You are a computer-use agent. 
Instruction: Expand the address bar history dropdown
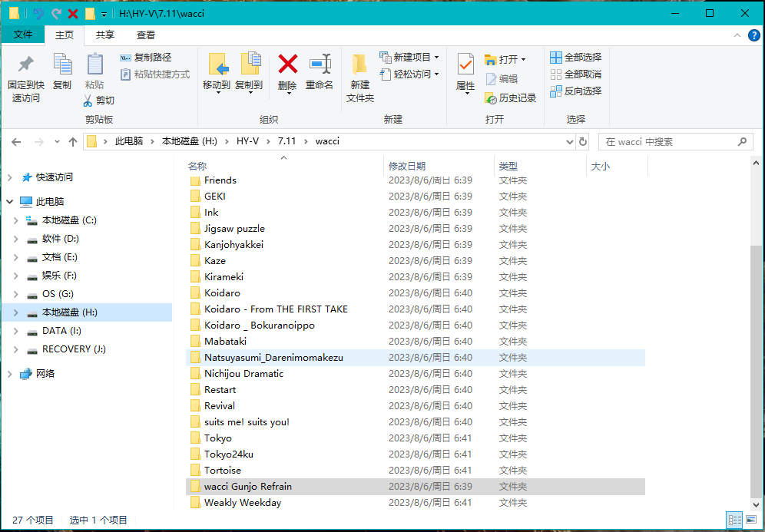click(x=569, y=142)
